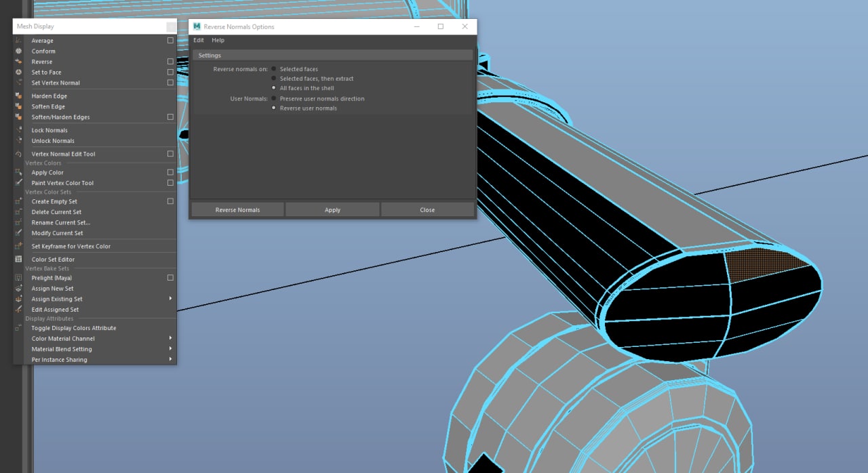Open the Create Empty Set option box

click(170, 201)
